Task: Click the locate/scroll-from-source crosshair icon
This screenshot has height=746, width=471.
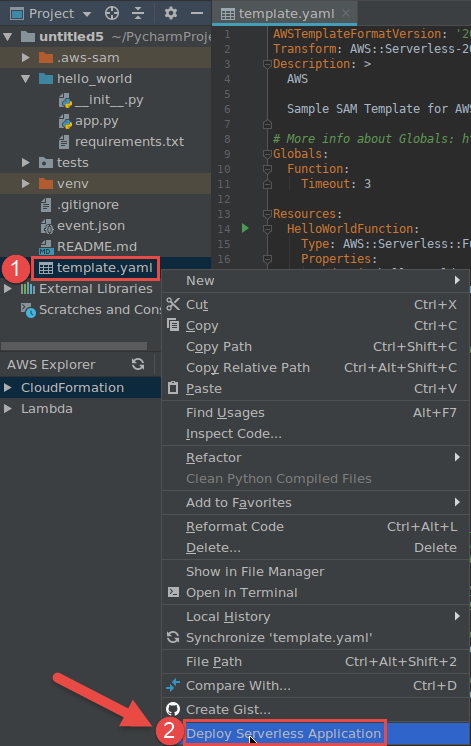Action: click(112, 13)
